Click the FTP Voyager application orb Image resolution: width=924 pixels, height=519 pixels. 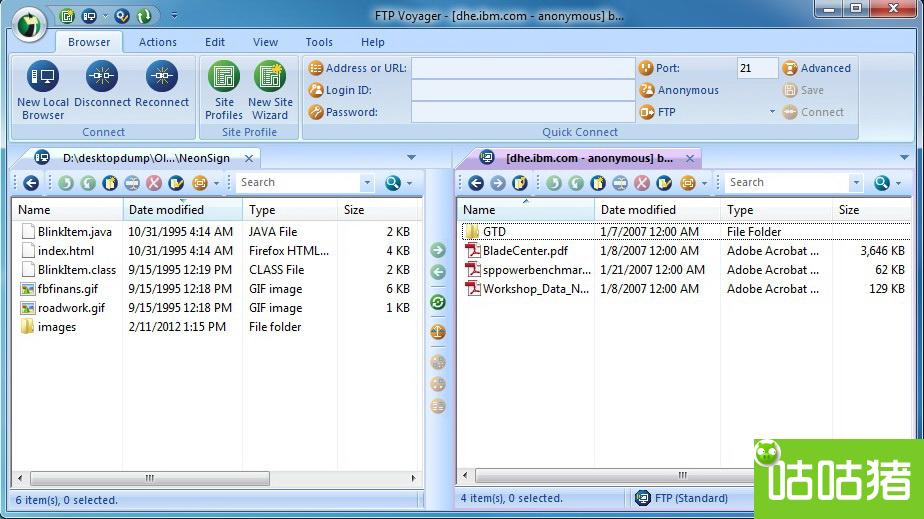click(29, 25)
